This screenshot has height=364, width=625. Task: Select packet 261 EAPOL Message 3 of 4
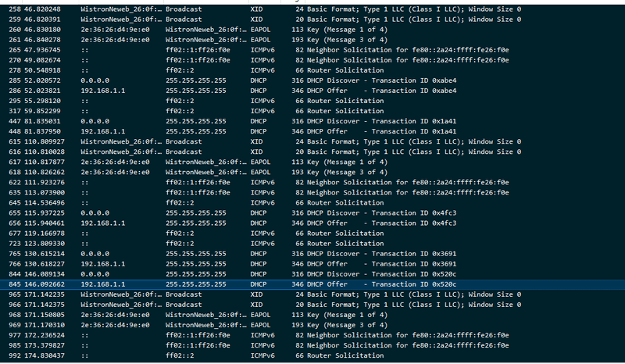(312, 39)
